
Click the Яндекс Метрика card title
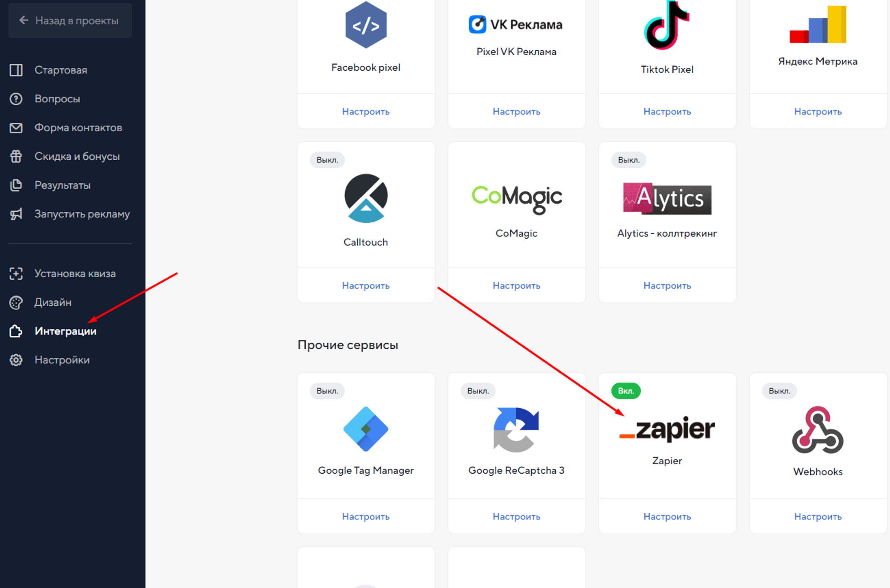tap(818, 61)
